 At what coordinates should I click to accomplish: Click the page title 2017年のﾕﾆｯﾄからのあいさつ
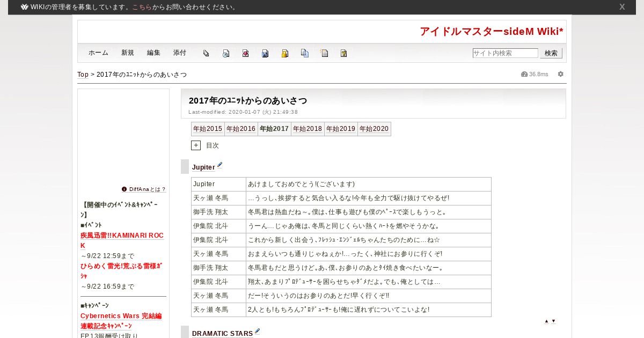pyautogui.click(x=248, y=100)
